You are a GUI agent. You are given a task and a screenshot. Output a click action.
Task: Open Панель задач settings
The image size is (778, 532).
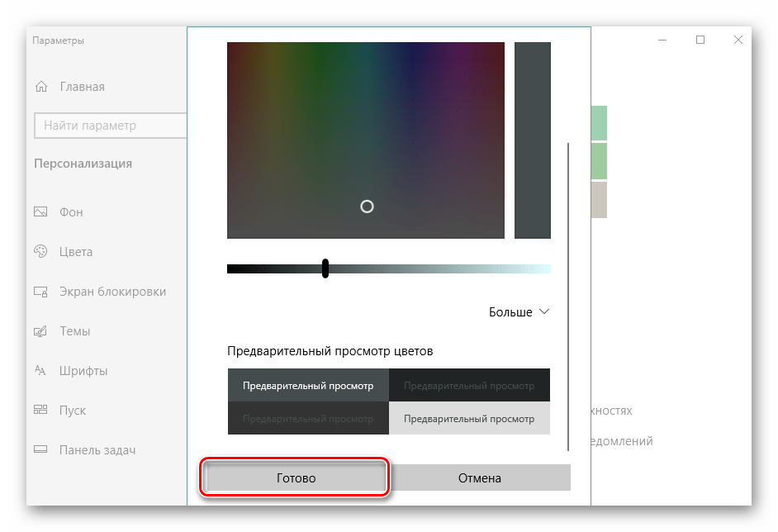click(97, 450)
